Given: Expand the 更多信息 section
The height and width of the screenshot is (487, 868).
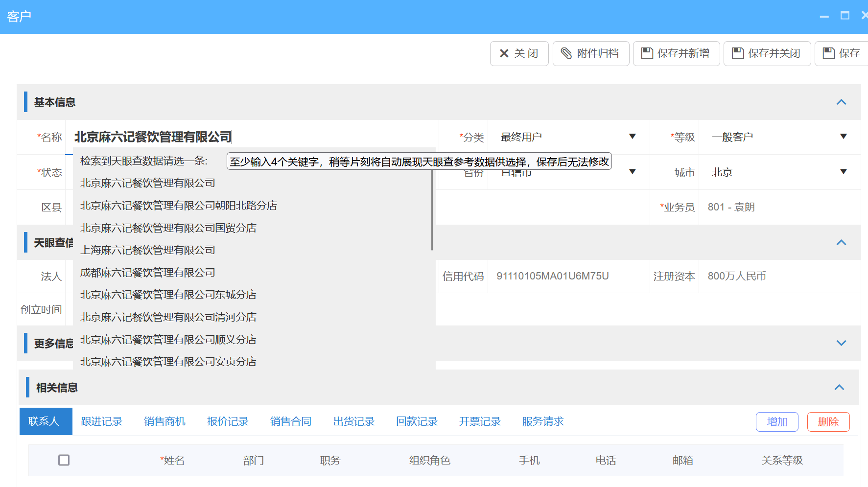Looking at the screenshot, I should click(841, 343).
